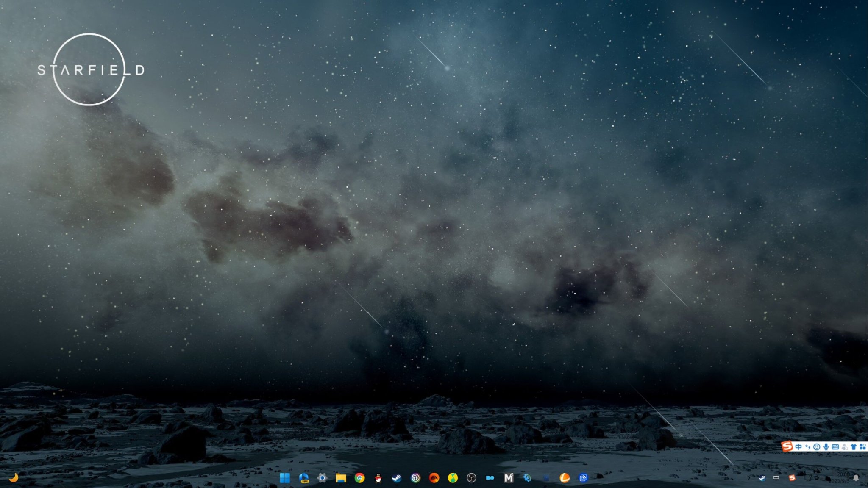Toggle taskbar IME language indicator
868x488 pixels.
(x=776, y=478)
